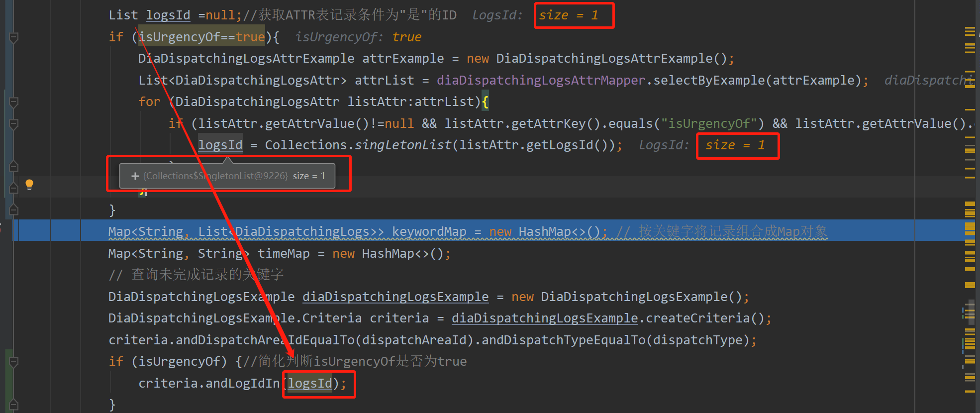980x413 pixels.
Task: Click the 'size = 1' inline hint after singletonList line
Action: [x=735, y=145]
